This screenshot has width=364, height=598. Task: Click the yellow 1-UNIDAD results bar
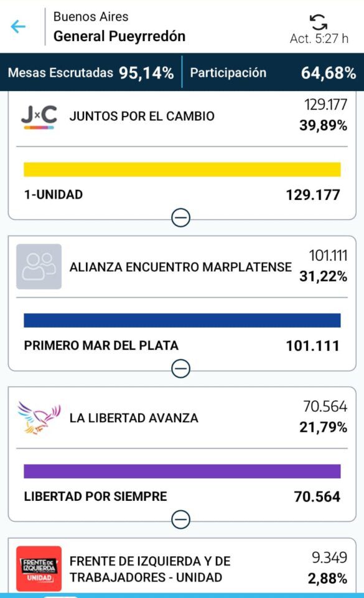182,169
